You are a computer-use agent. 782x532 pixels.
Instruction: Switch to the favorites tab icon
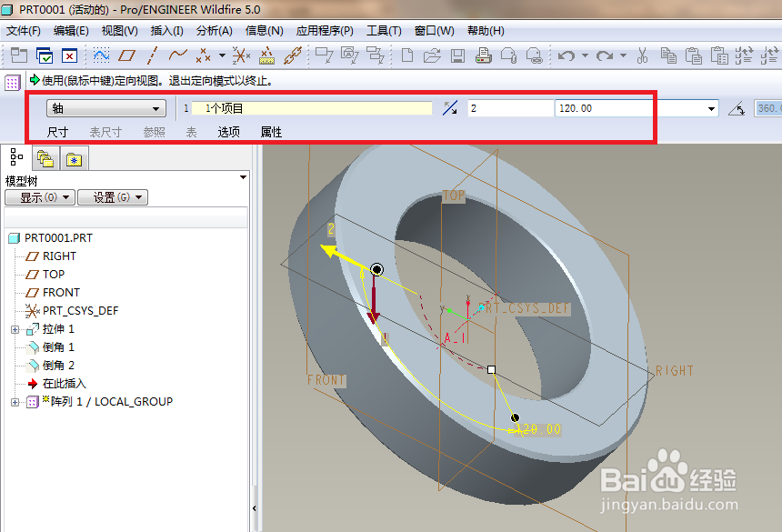[75, 159]
